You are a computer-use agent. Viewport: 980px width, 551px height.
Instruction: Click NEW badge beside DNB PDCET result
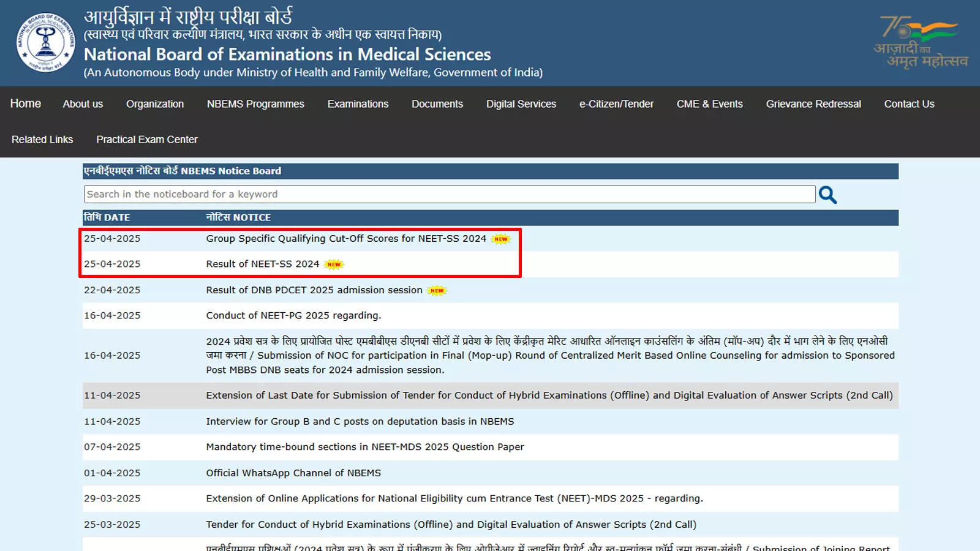437,291
